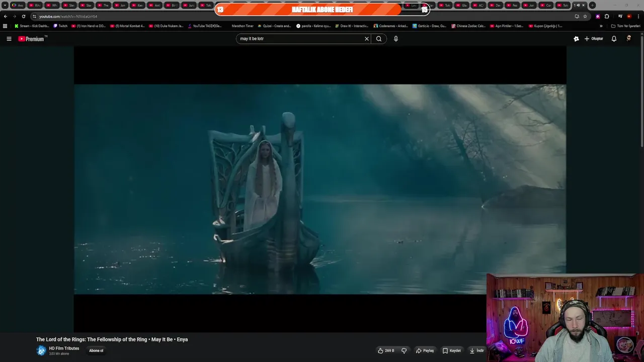Viewport: 644px width, 362px height.
Task: Open 'Quizei - Create and...' bookmark
Action: click(x=274, y=26)
